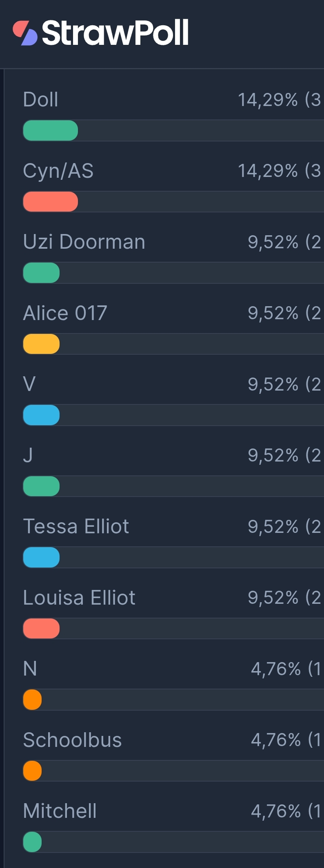Screen dimensions: 324x868
Task: Select the Mitchell option label
Action: pyautogui.click(x=60, y=811)
